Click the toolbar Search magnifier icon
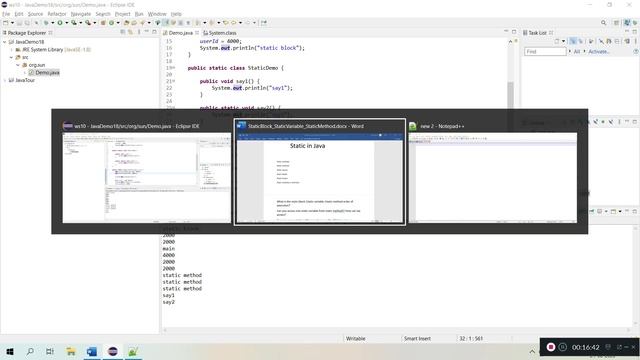The width and height of the screenshot is (640, 360). [603, 23]
